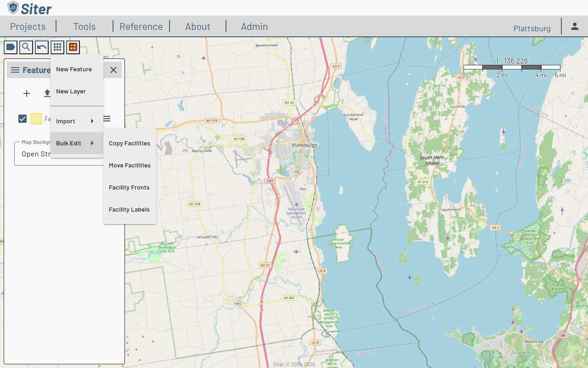Viewport: 588px width, 368px height.
Task: Choose New Layer menu entry
Action: pos(71,92)
